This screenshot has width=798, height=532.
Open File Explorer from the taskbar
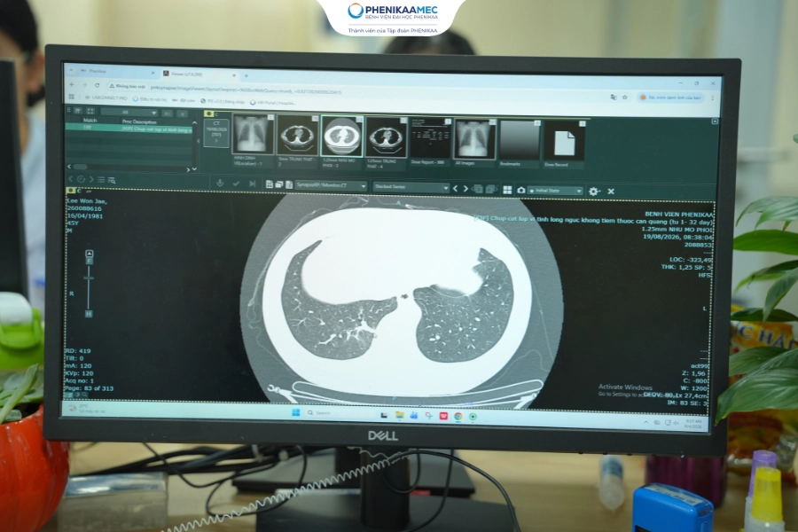(x=400, y=416)
